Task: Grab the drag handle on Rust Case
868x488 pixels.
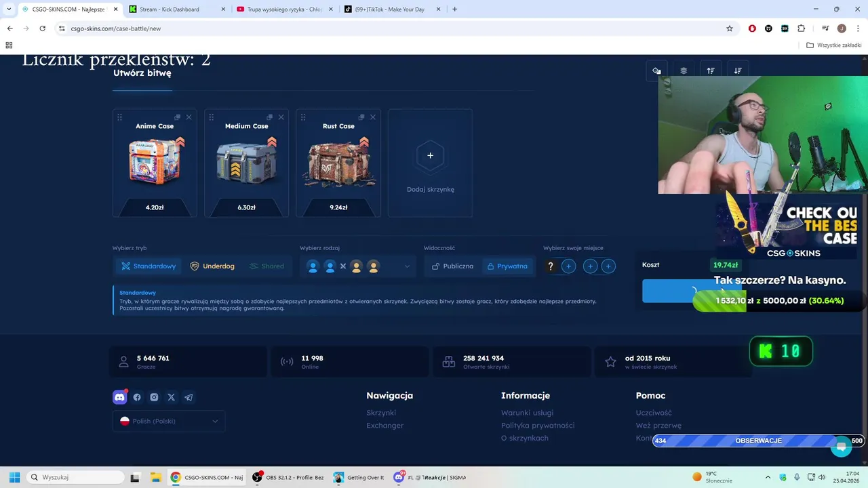Action: point(303,117)
